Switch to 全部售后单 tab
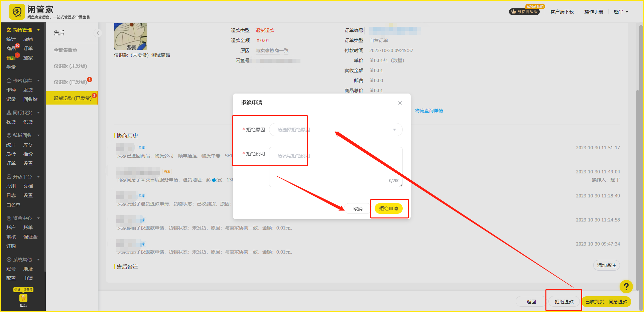 (66, 50)
